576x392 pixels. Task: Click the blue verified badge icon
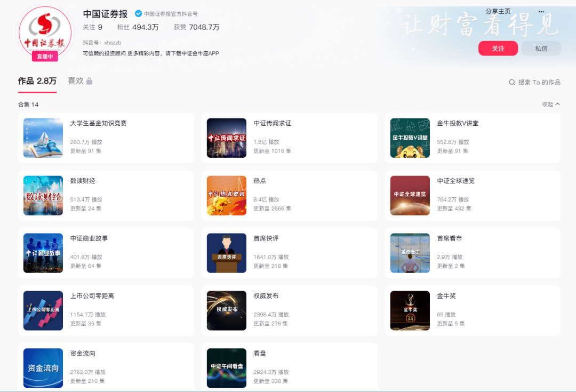[138, 14]
